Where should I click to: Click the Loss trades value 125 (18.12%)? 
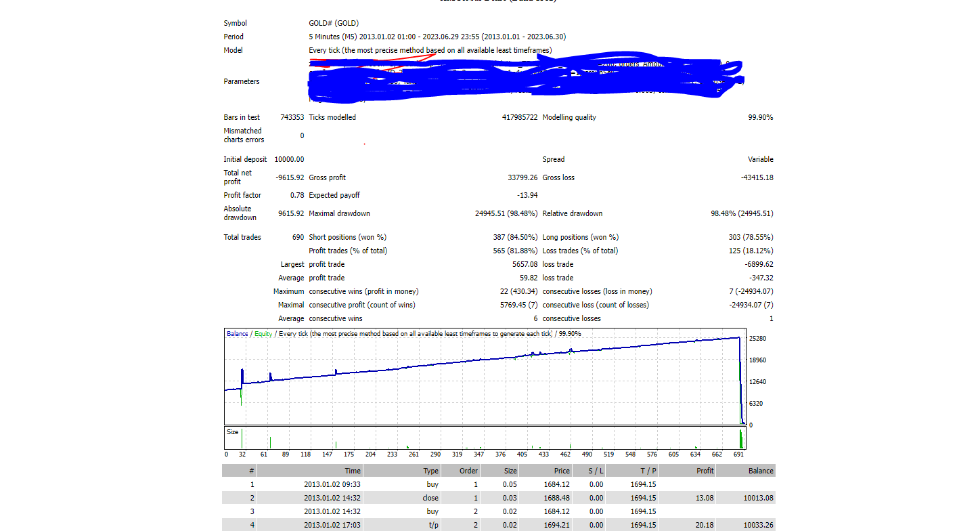pyautogui.click(x=751, y=251)
